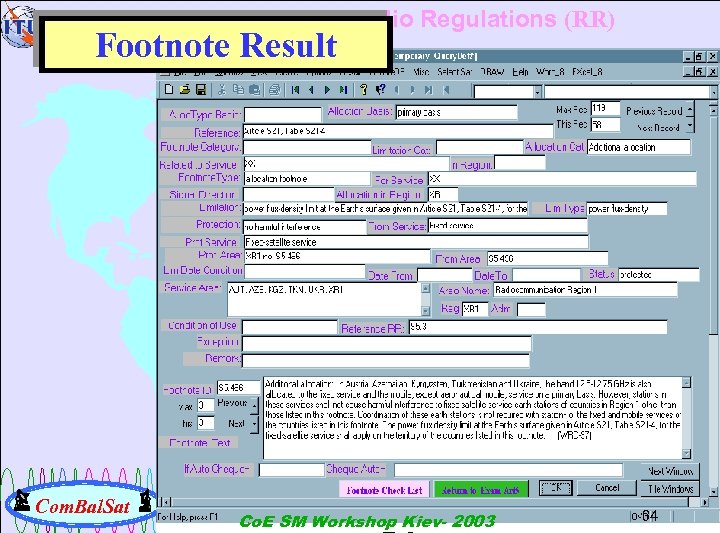The image size is (720, 533).
Task: Click the footnote text scroll down arrow
Action: pos(686,454)
